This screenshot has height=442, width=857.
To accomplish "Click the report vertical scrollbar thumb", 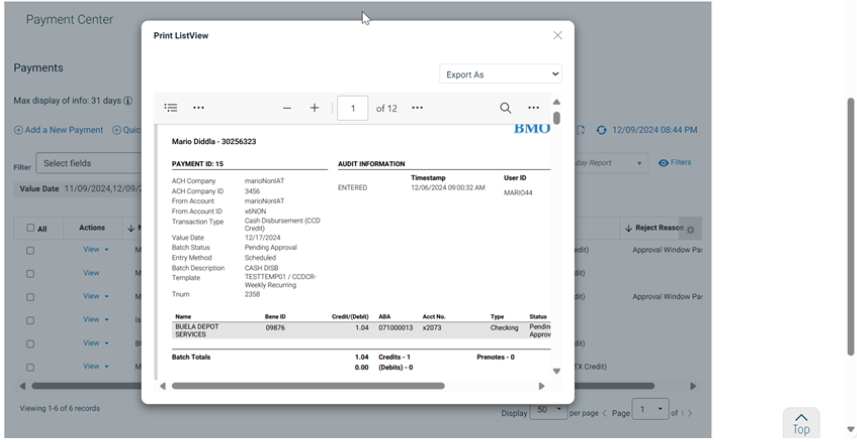I will coord(556,118).
